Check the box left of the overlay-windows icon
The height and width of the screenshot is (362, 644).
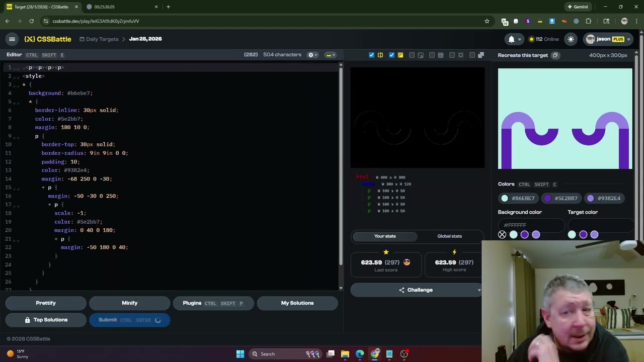point(472,55)
